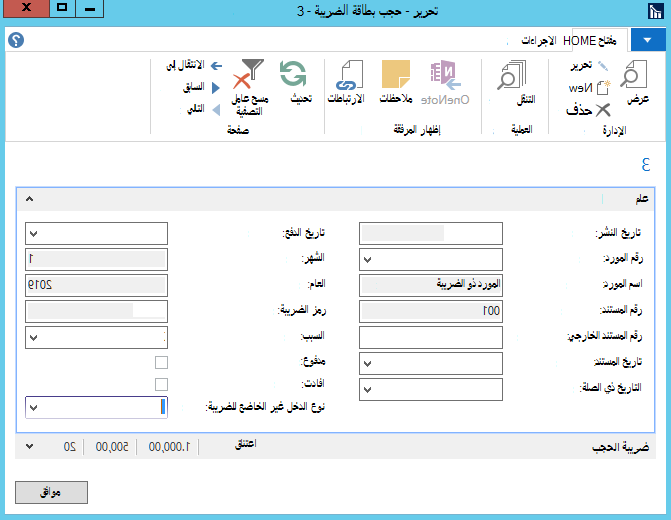Close the window with the red X

pos(26,8)
